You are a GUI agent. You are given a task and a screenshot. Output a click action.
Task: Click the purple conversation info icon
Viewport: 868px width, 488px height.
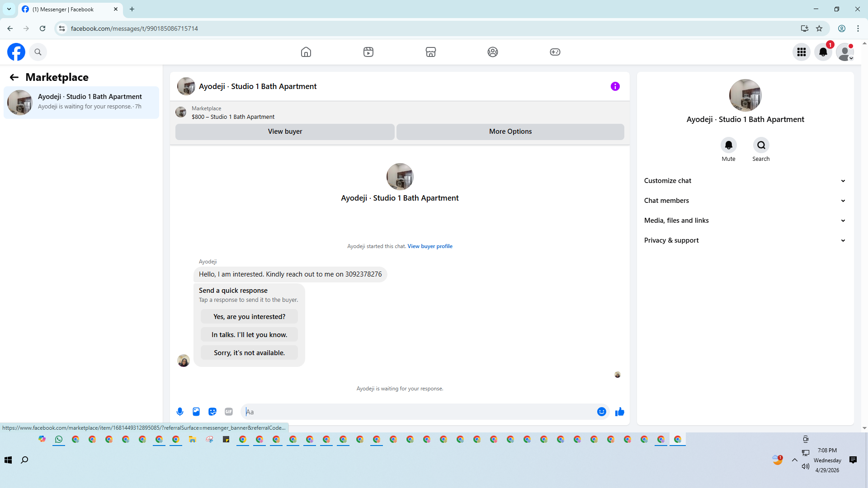point(615,86)
